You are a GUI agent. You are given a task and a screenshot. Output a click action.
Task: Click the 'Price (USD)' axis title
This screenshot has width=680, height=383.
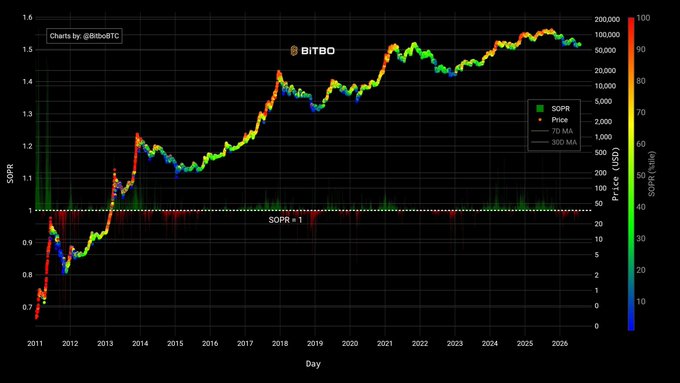[615, 174]
